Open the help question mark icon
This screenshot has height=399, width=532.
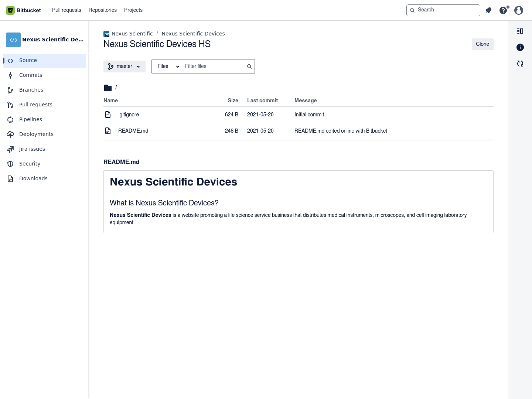(503, 10)
